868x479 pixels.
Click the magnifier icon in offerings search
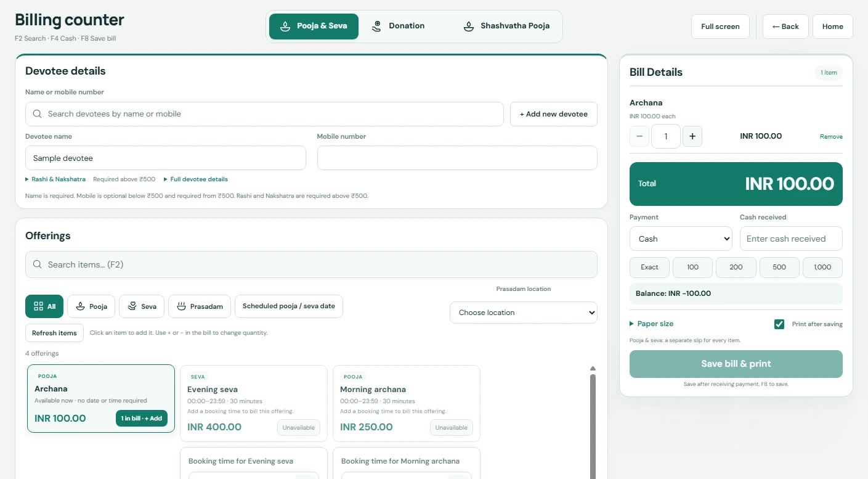coord(38,264)
